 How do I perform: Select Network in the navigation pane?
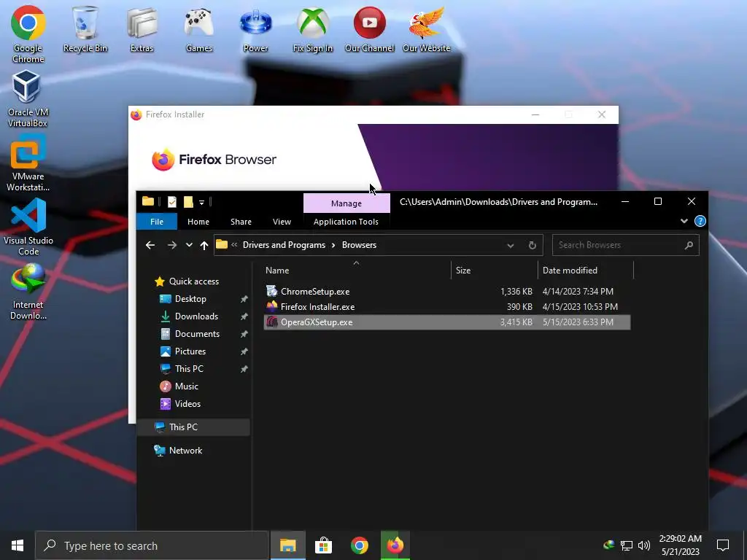pyautogui.click(x=185, y=451)
